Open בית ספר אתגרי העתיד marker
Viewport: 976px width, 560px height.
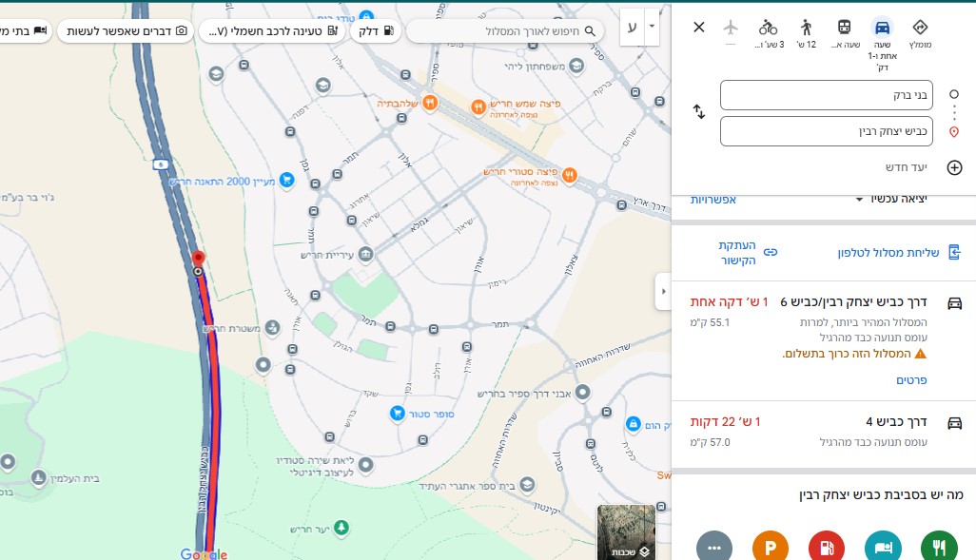coord(527,485)
